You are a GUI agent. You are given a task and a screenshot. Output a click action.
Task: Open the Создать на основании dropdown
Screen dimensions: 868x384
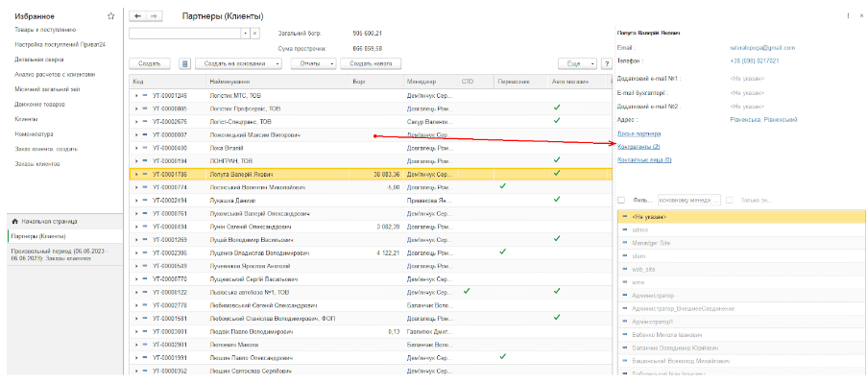tap(238, 63)
